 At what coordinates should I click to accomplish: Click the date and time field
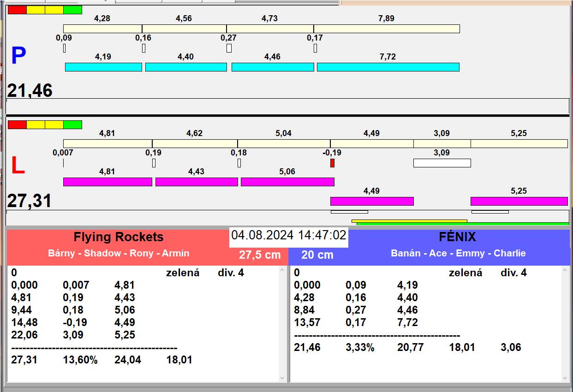[288, 235]
